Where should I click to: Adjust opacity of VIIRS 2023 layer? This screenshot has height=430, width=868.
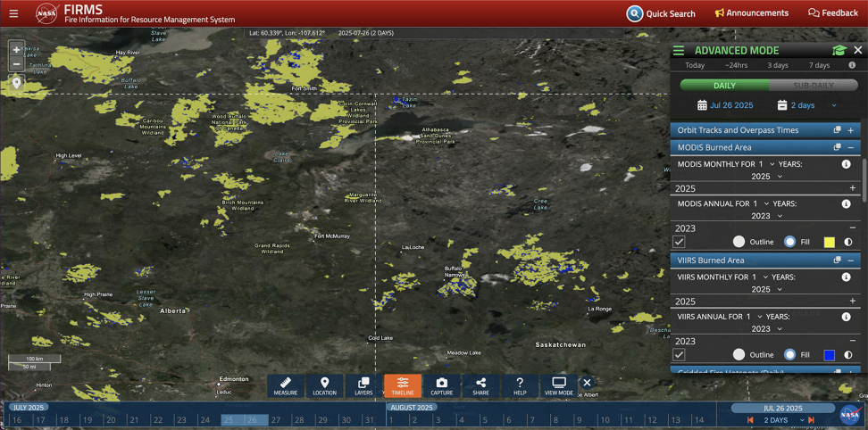pyautogui.click(x=847, y=355)
